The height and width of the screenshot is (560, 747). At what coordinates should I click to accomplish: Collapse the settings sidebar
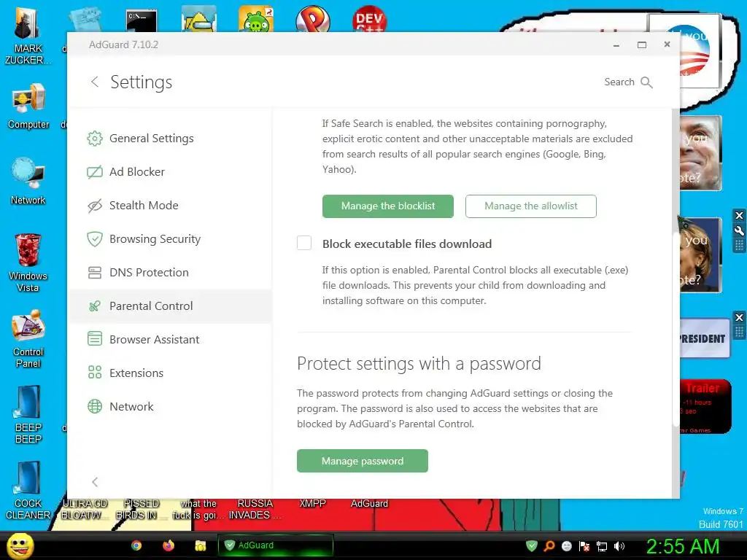pyautogui.click(x=95, y=482)
